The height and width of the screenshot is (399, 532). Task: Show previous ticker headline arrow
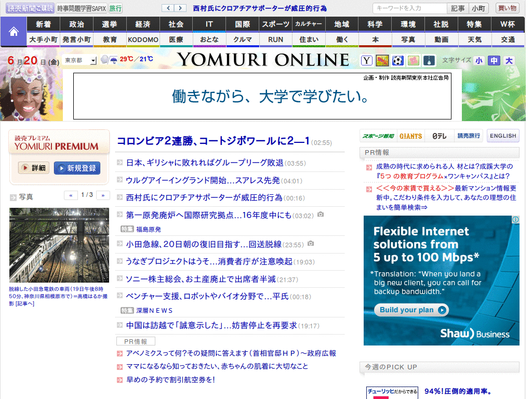click(x=168, y=8)
